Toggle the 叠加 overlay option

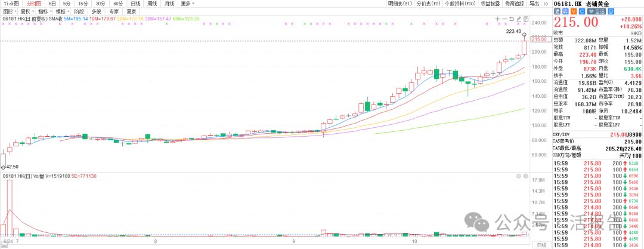tap(97, 11)
